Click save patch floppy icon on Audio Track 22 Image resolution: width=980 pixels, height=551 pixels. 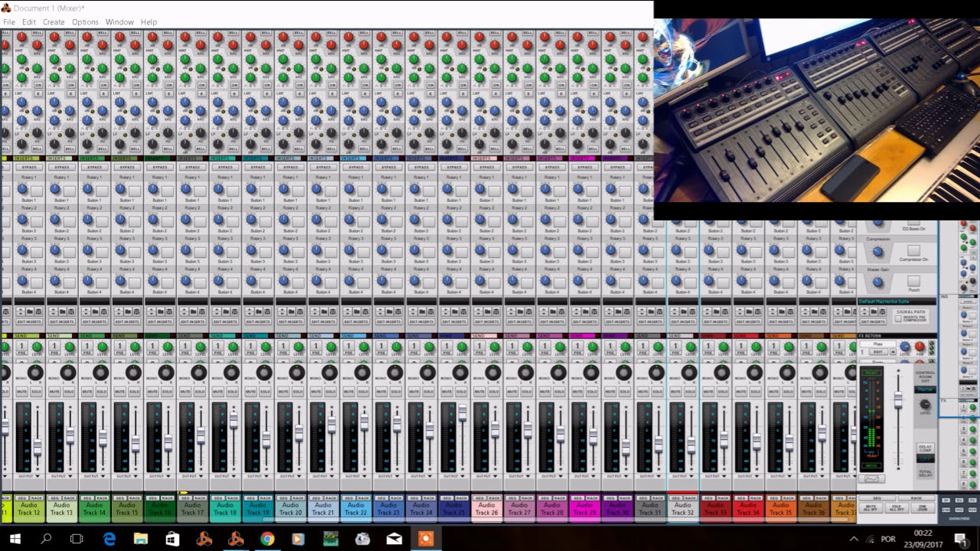(x=365, y=311)
